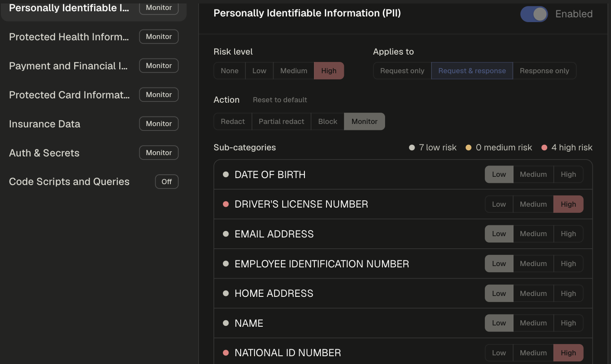
Task: Click the 4 high risk summary
Action: (567, 148)
